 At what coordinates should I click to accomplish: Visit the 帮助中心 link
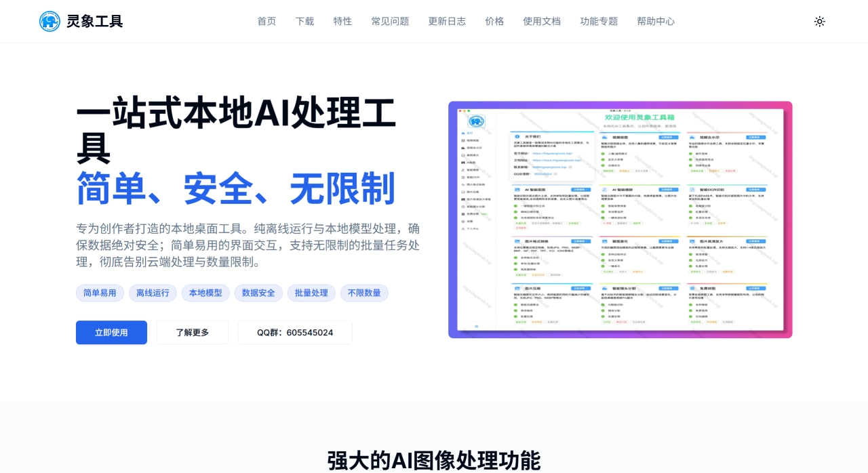tap(656, 21)
